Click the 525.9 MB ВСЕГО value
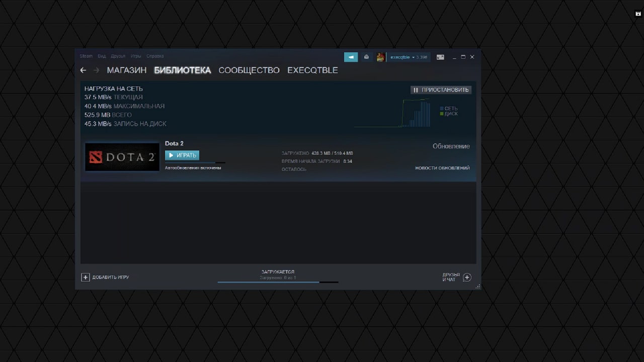644x362 pixels. (x=108, y=115)
